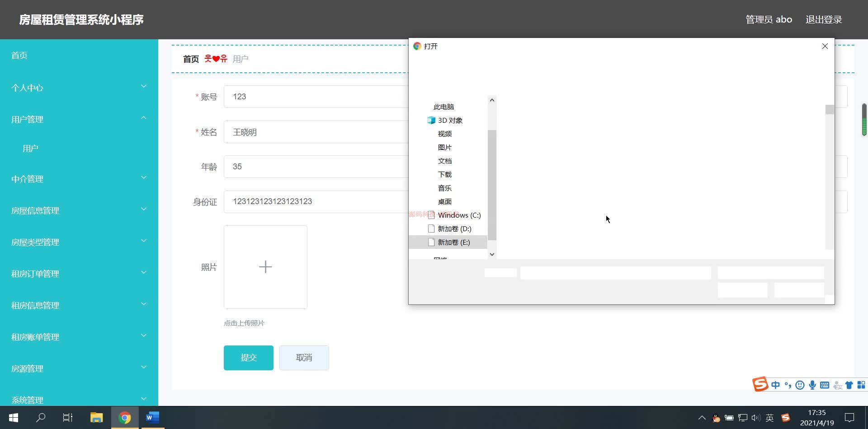This screenshot has width=868, height=429.
Task: Check battery status in system tray
Action: pos(729,418)
